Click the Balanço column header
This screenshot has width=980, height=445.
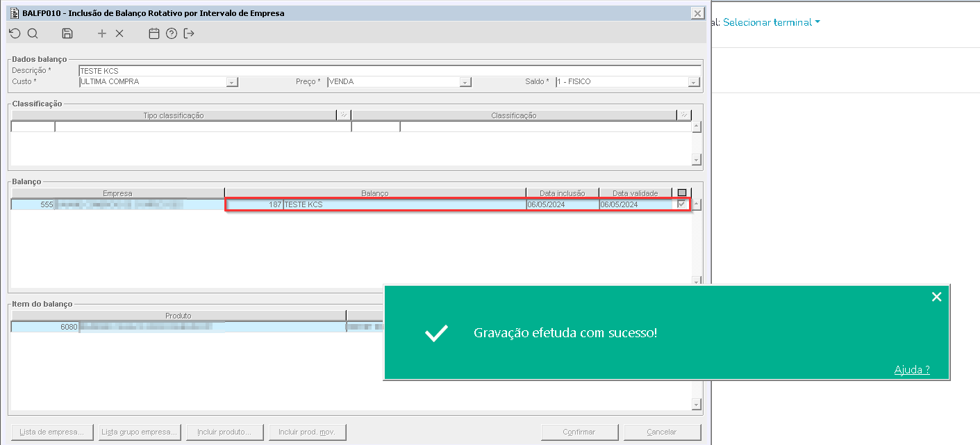[x=375, y=193]
